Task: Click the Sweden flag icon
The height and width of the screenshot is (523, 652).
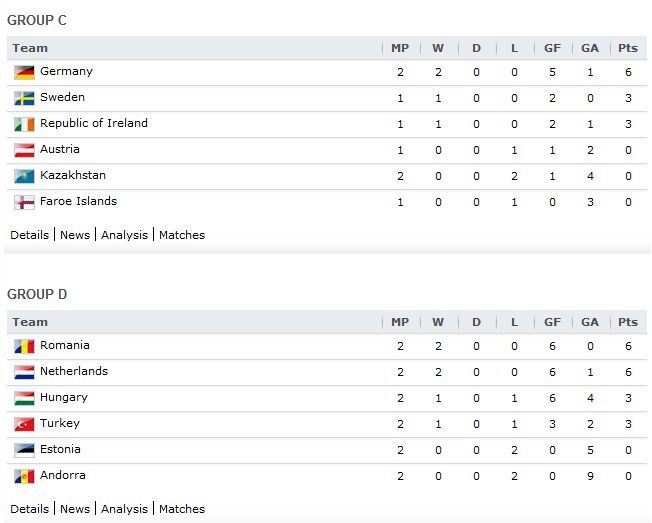Action: pos(24,99)
